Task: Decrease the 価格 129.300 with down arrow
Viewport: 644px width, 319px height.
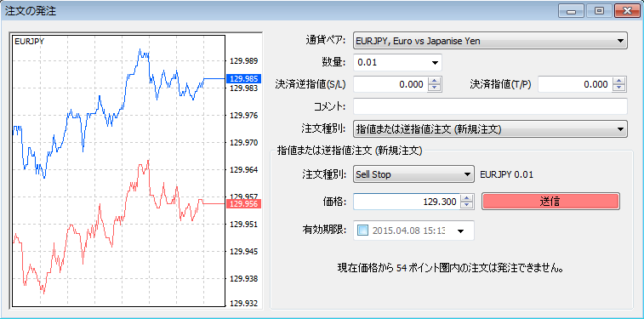Action: [467, 205]
